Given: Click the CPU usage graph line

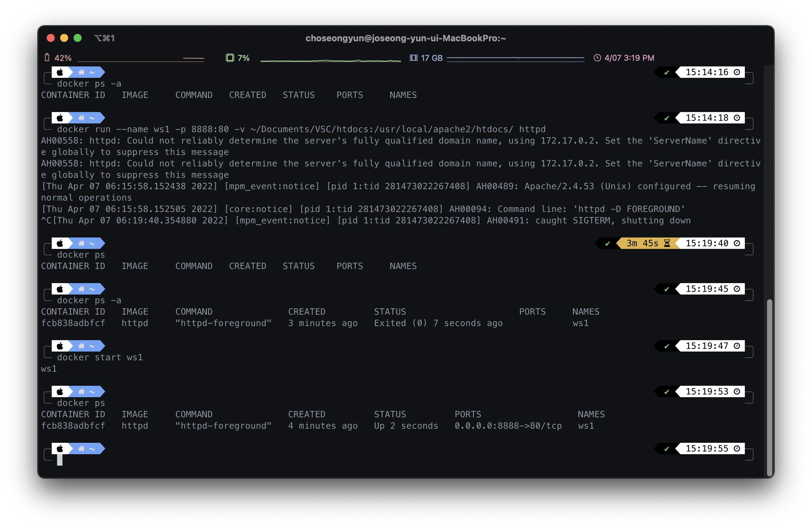Looking at the screenshot, I should coord(330,61).
